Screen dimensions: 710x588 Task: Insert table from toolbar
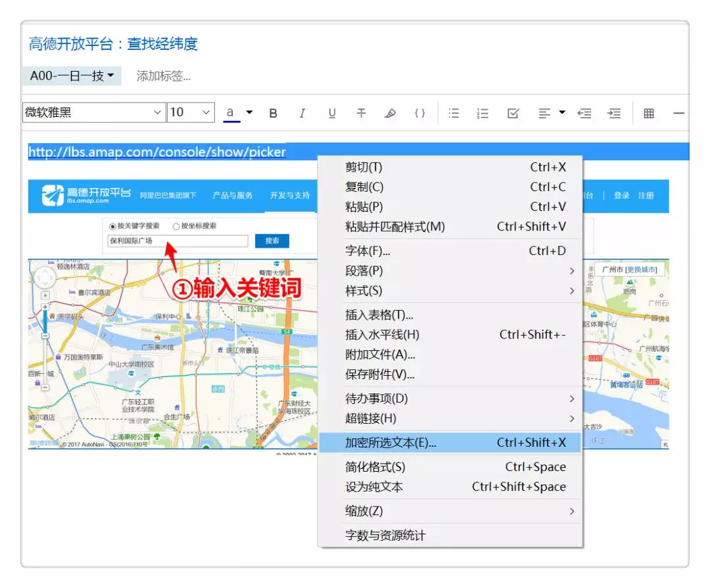(649, 113)
